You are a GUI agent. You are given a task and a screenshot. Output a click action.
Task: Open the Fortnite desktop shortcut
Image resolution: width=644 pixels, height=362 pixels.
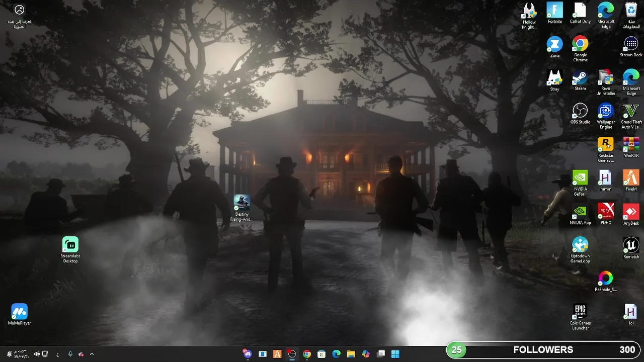click(x=554, y=14)
